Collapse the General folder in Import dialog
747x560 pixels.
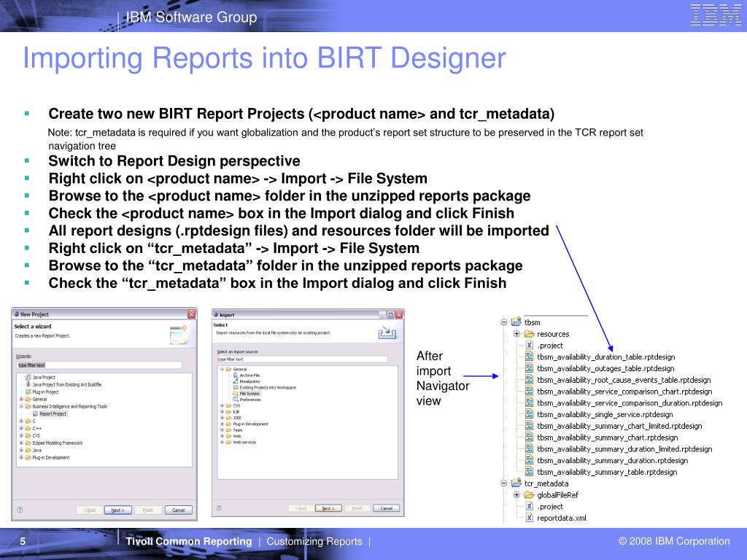[x=222, y=369]
